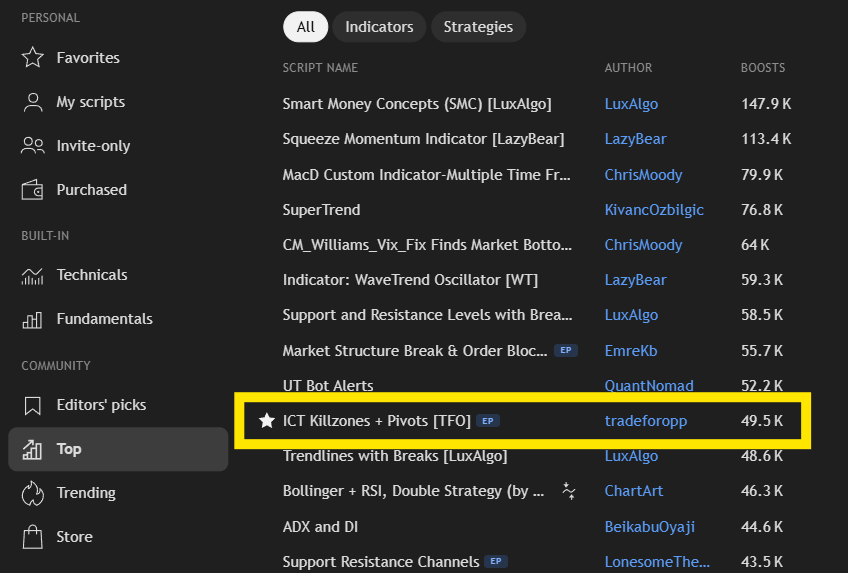
Task: Select Support Resistance Channels script
Action: (x=381, y=562)
